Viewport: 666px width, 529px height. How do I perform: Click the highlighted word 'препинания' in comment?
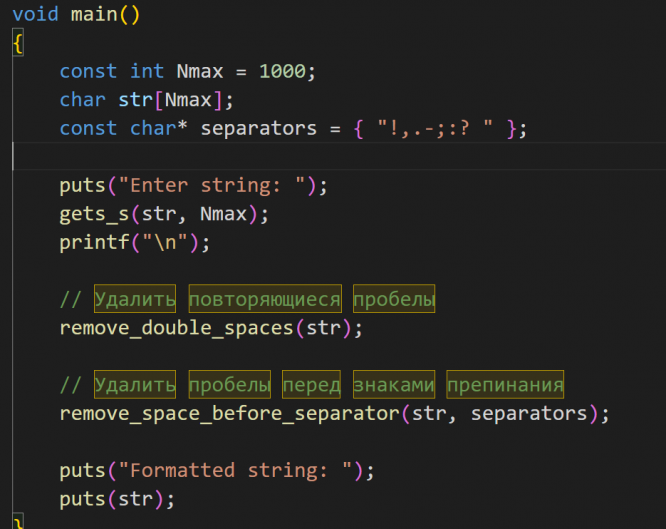[x=505, y=385]
